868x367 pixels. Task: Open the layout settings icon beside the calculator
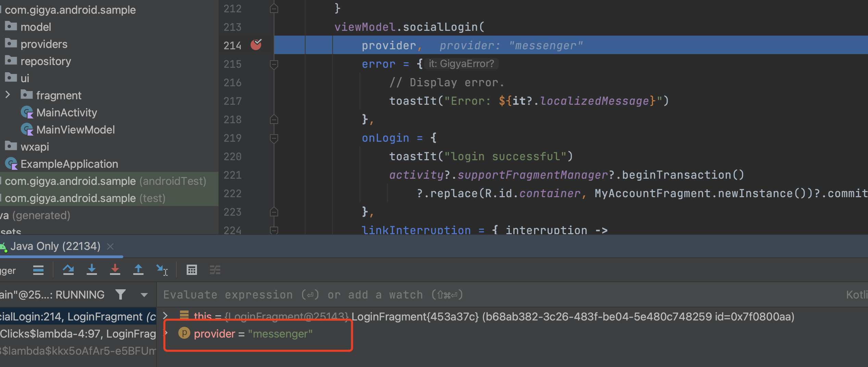[215, 270]
